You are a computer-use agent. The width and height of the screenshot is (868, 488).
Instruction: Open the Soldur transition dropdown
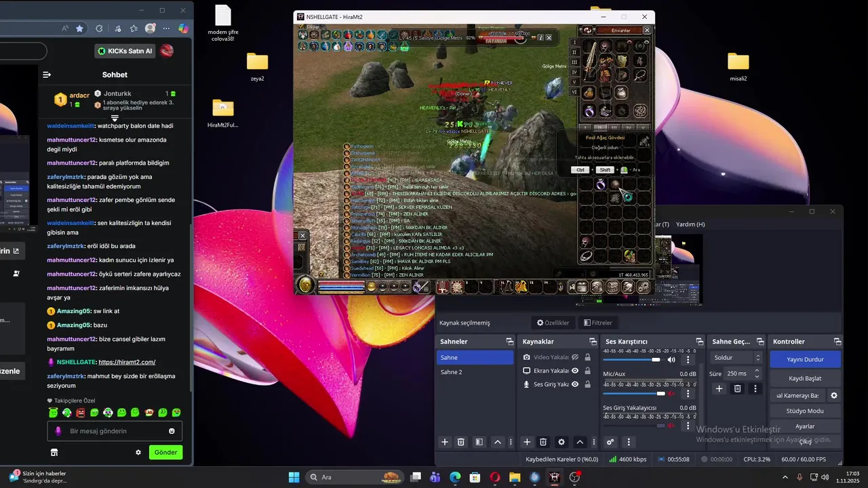pos(736,357)
